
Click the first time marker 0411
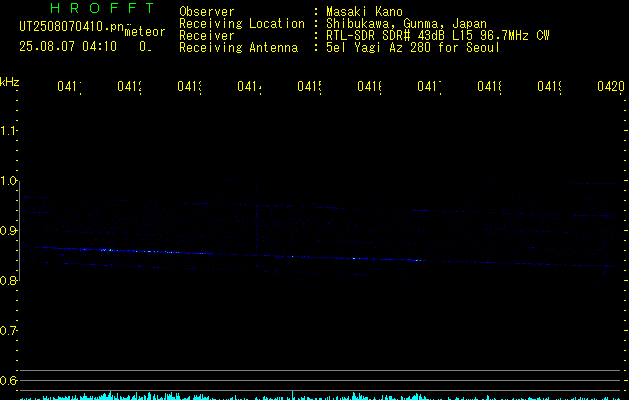point(69,86)
